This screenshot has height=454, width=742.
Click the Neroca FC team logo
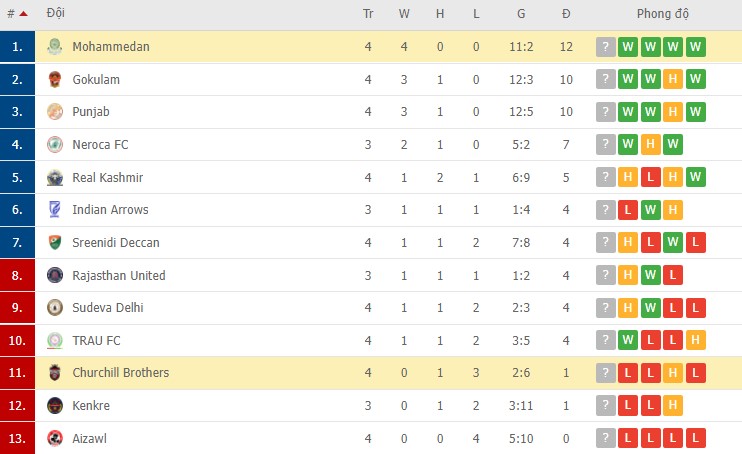55,145
